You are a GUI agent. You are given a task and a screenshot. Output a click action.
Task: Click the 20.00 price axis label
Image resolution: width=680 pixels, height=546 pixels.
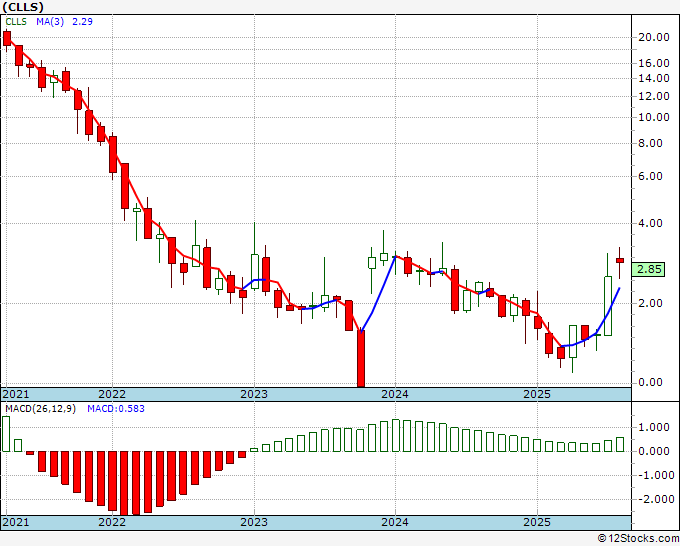pos(654,37)
